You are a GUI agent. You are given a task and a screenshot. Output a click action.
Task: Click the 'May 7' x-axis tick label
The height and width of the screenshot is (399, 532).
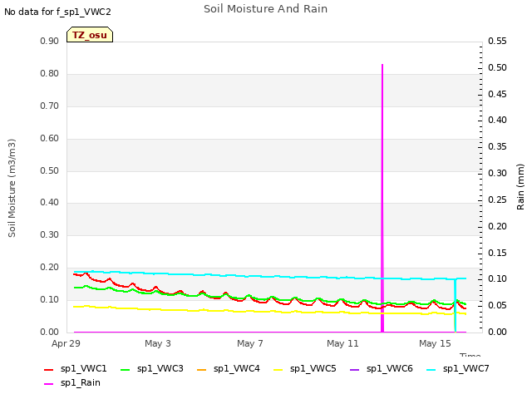[x=250, y=343]
